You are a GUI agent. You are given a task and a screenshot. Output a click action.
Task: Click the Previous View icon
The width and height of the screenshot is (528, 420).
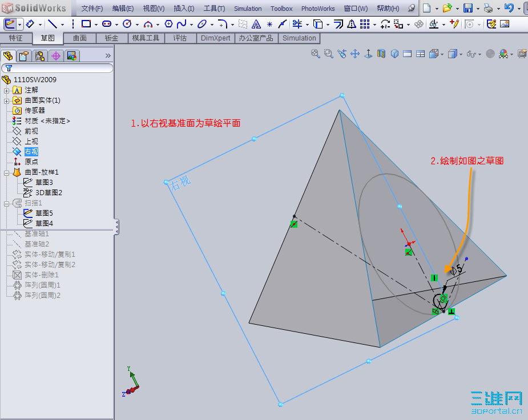click(x=342, y=54)
